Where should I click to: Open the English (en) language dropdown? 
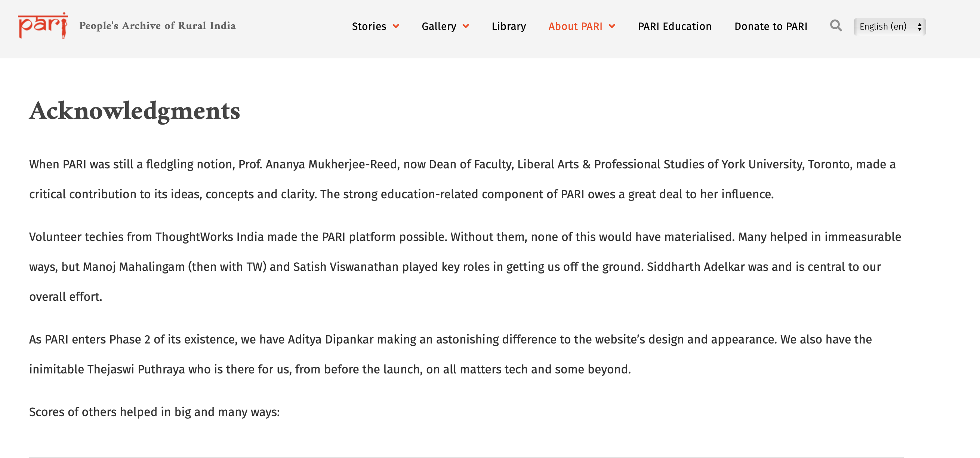883,27
